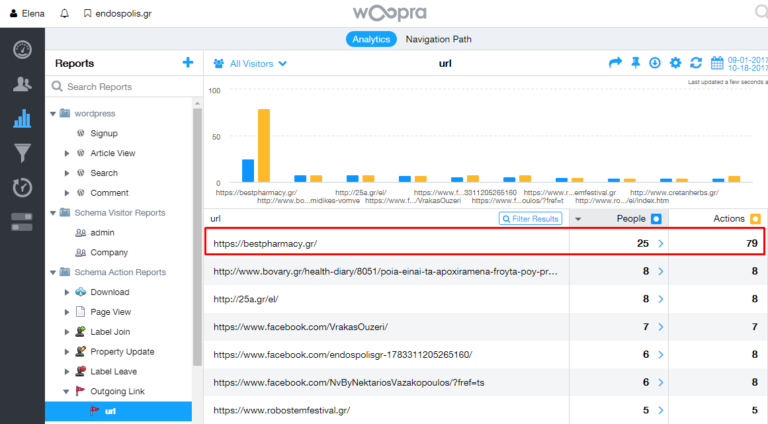Open people chevron for VrakasOuzeri row
The image size is (768, 424).
coord(661,327)
